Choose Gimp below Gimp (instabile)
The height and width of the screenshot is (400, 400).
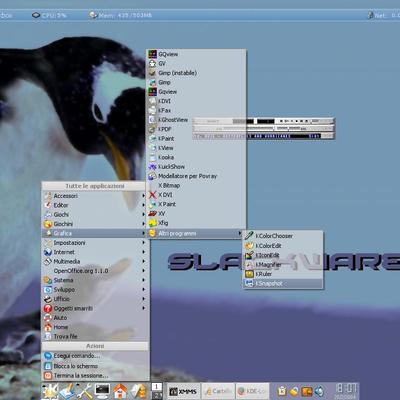(x=196, y=82)
